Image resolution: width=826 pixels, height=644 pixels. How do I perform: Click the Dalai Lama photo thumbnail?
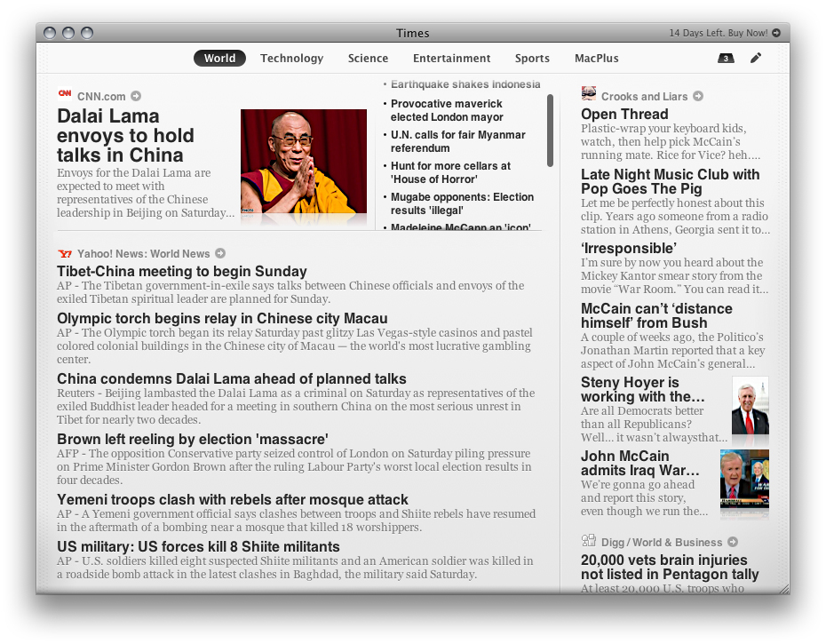(304, 162)
